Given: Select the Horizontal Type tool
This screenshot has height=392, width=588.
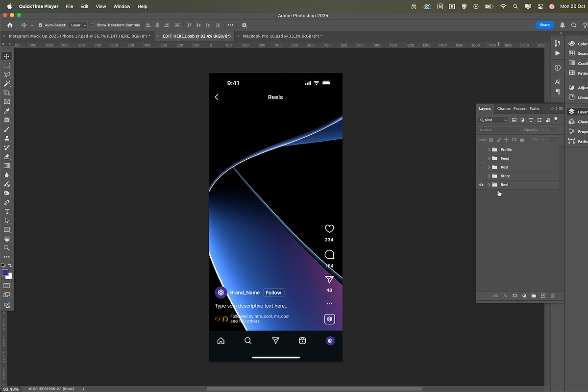Looking at the screenshot, I should (x=7, y=211).
